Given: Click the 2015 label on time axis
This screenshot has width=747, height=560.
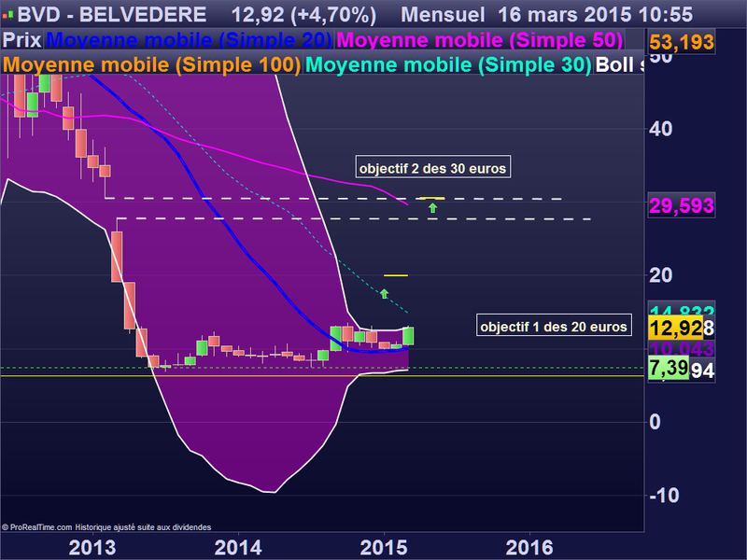Looking at the screenshot, I should (384, 548).
